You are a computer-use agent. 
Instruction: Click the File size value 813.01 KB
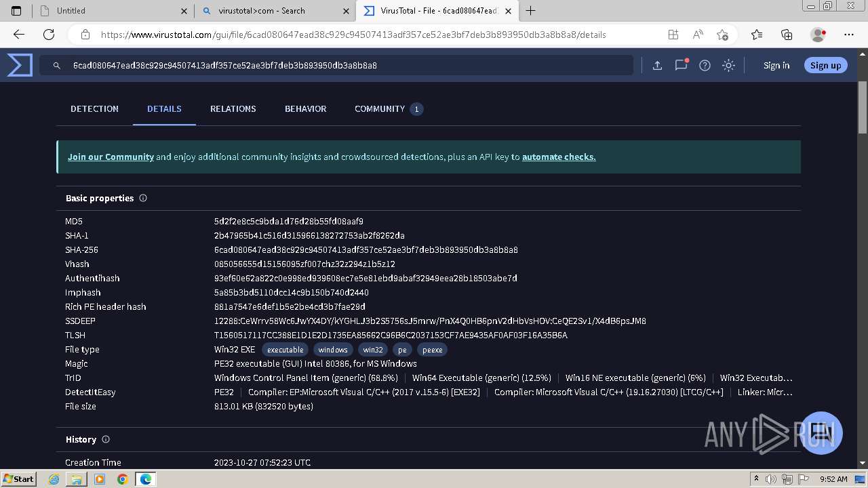pos(264,406)
